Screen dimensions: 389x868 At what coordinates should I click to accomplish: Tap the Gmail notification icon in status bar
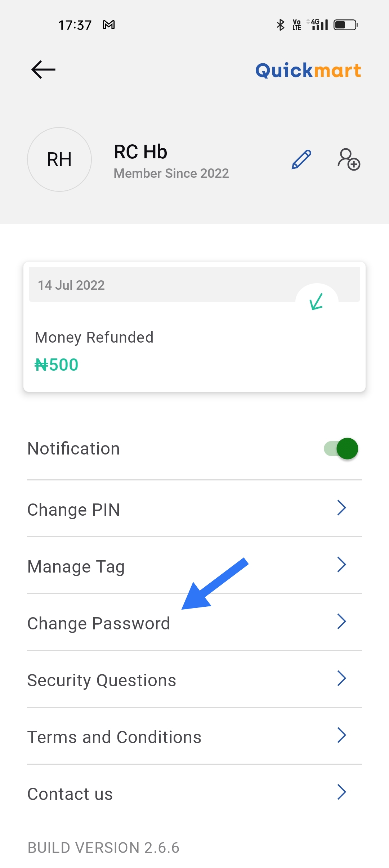(x=109, y=25)
